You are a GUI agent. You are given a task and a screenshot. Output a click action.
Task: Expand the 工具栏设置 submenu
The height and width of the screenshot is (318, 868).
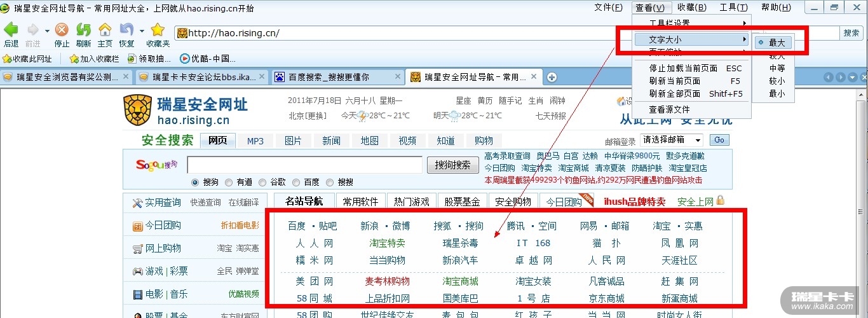[692, 24]
